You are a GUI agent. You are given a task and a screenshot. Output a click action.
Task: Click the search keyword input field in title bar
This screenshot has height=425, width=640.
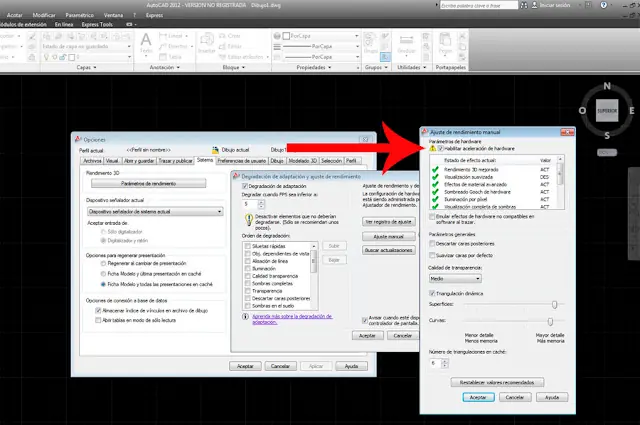tap(479, 5)
